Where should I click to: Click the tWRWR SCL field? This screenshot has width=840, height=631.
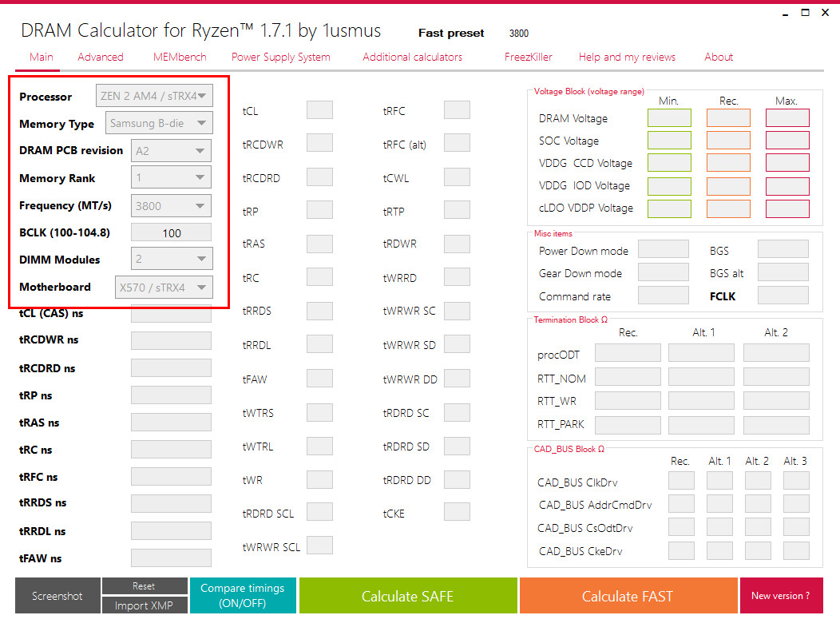coord(319,546)
